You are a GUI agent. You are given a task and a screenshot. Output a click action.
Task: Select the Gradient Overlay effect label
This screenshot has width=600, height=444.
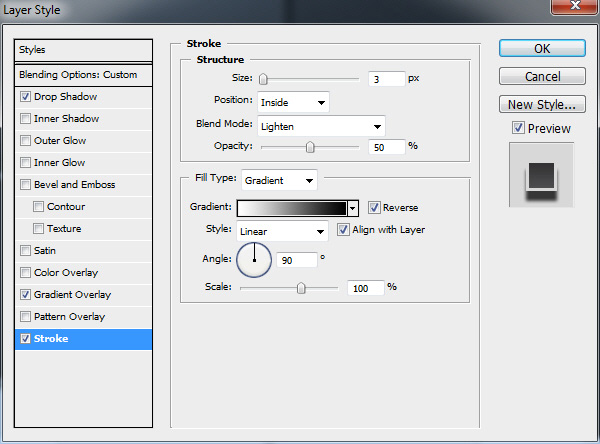click(72, 295)
